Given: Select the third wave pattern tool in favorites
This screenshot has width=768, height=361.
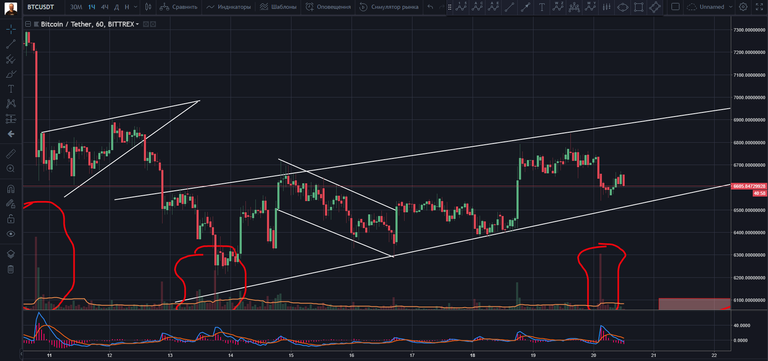Looking at the screenshot, I should point(493,7).
